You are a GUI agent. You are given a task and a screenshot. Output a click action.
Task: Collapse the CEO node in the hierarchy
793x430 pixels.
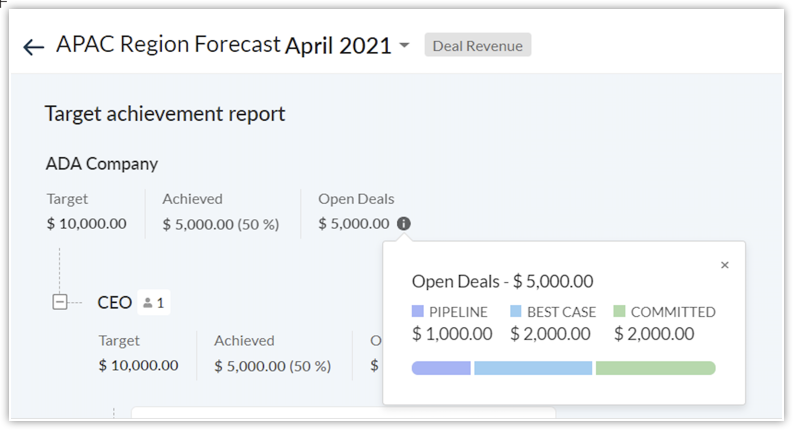[60, 302]
